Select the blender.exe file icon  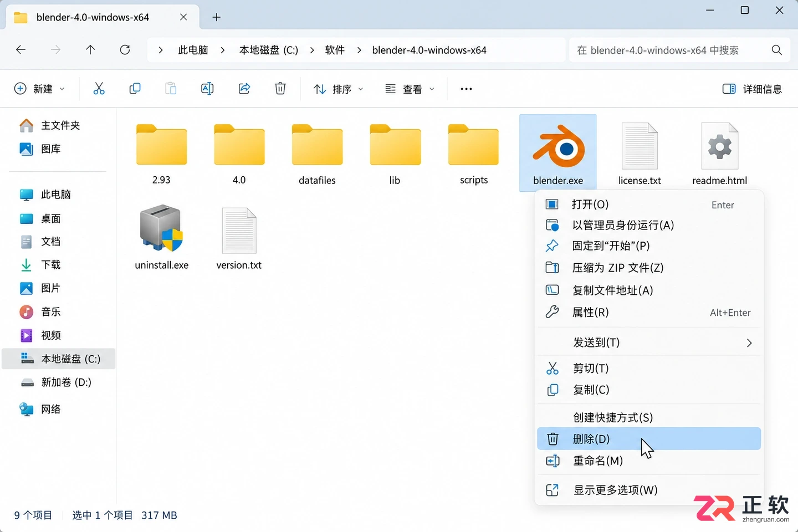(x=558, y=153)
